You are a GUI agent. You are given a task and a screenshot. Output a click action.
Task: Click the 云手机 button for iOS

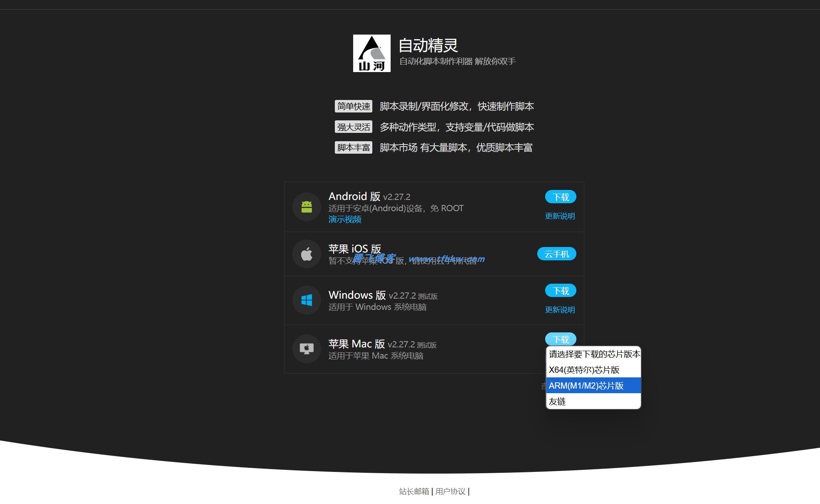point(557,254)
